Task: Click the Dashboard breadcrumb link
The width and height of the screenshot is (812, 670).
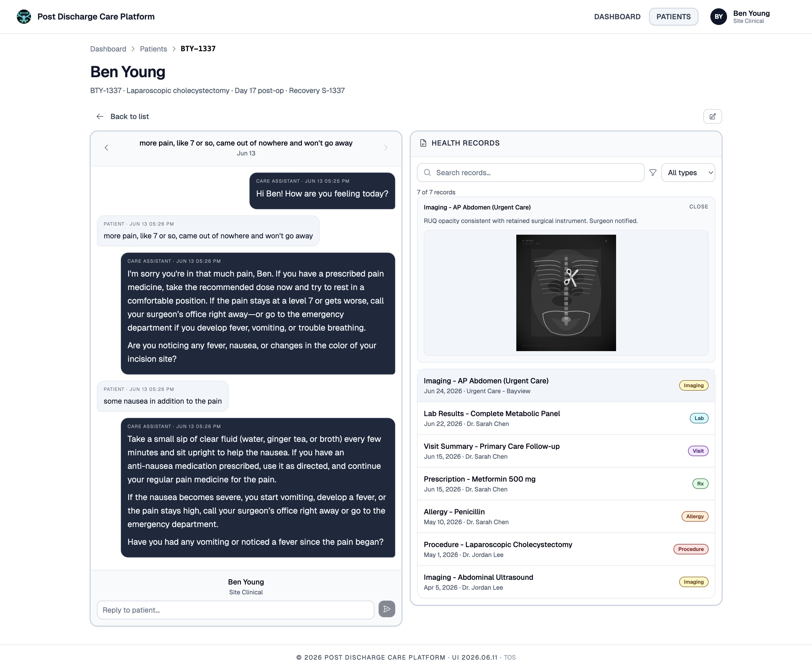Action: 108,49
